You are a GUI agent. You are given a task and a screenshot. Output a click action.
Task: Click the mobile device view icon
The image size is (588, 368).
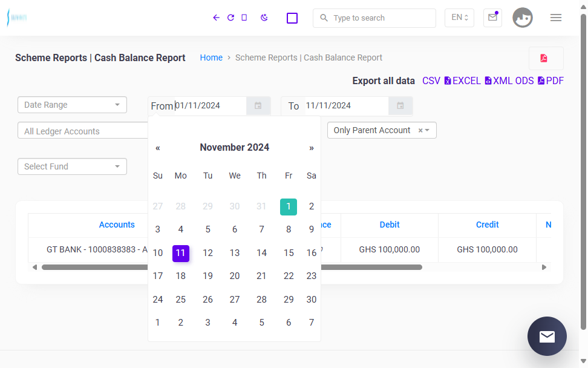tap(244, 18)
